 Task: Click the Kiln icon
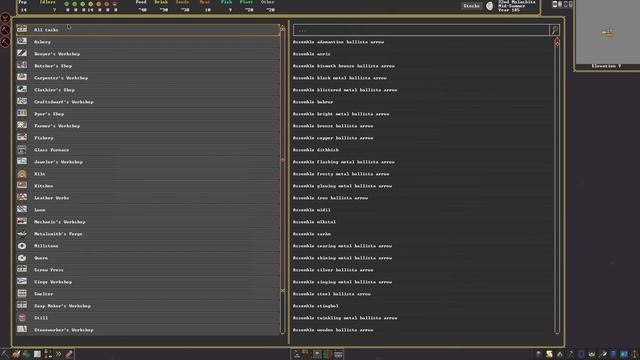point(22,173)
